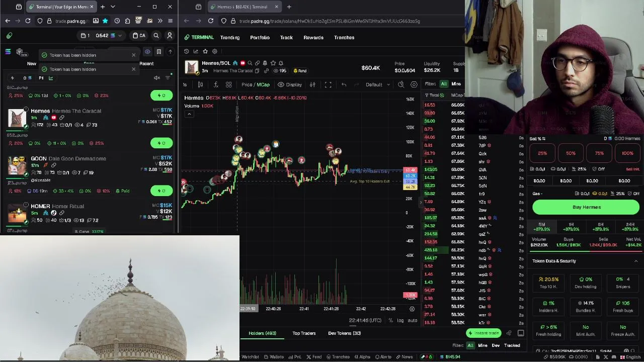Open the Dev Tokens (30) tab
The height and width of the screenshot is (362, 644).
point(344,333)
